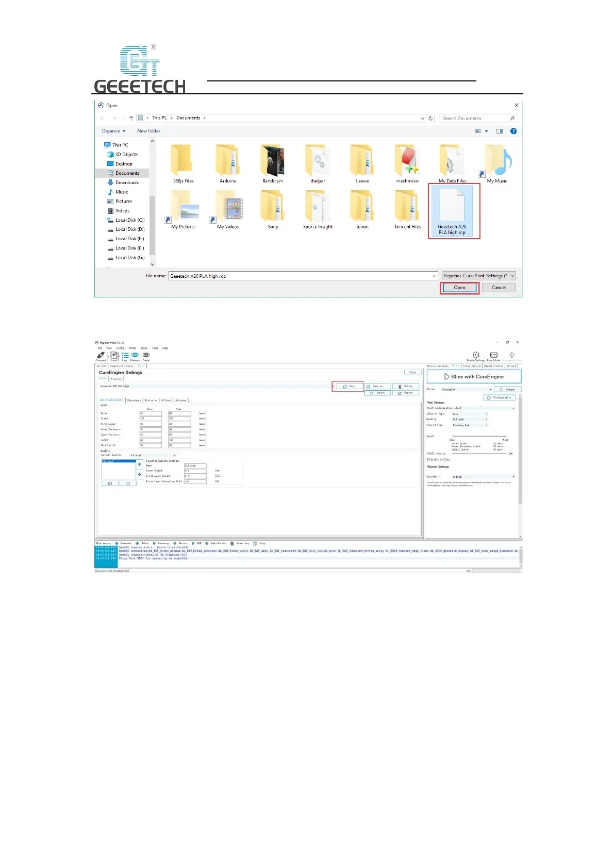Switch to the Temperature Curve tab
The image size is (614, 868).
[121, 366]
